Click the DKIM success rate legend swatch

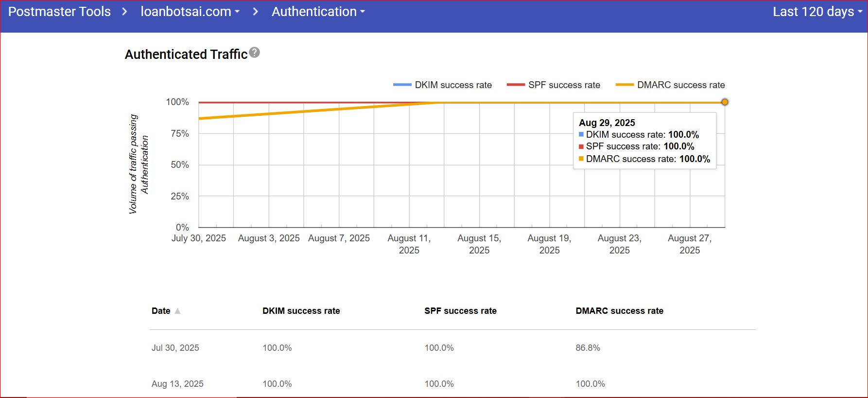[402, 85]
